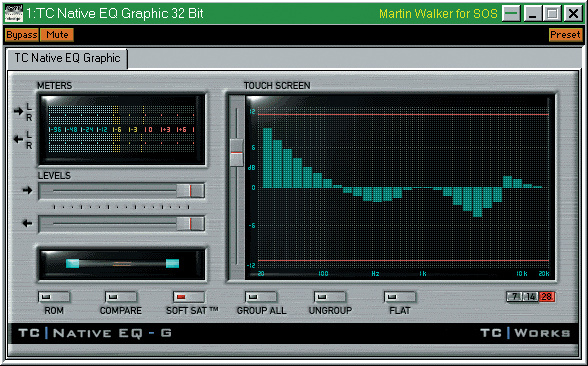Mute the plug-in output

[x=57, y=35]
